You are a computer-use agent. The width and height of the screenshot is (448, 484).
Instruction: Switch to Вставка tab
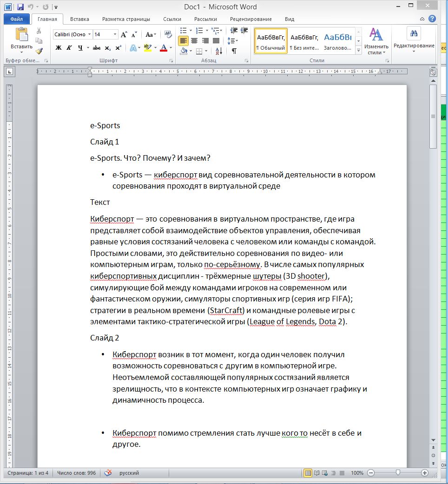coord(79,19)
